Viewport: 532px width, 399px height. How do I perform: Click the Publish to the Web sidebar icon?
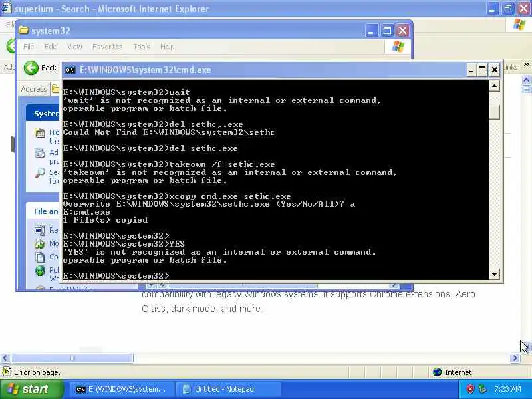40,271
